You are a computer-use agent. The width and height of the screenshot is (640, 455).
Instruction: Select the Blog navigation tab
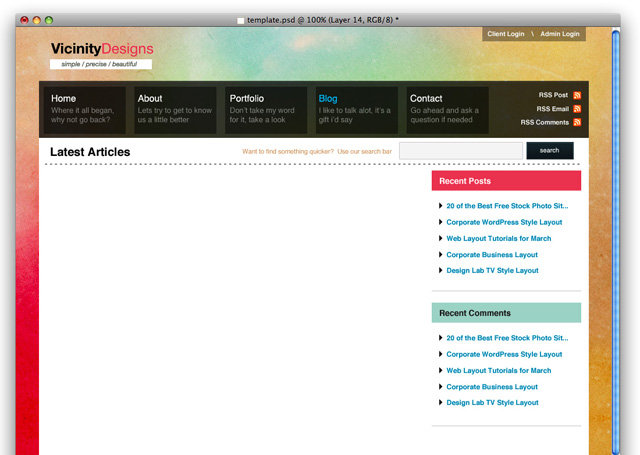(356, 110)
